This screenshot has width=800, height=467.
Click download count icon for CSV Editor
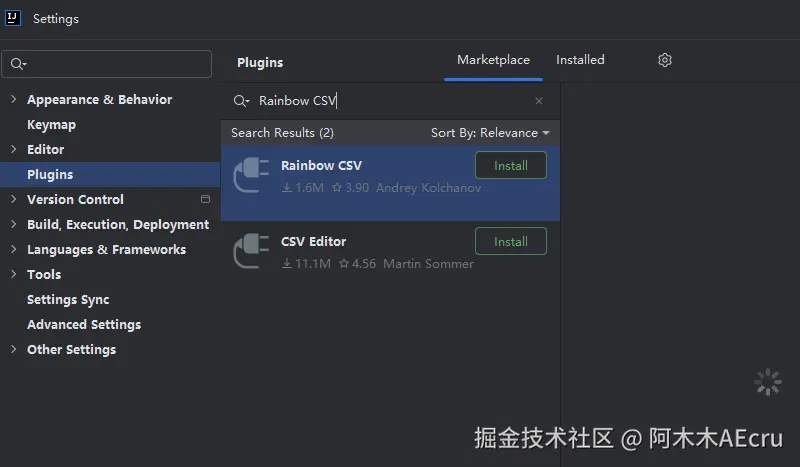pyautogui.click(x=287, y=264)
